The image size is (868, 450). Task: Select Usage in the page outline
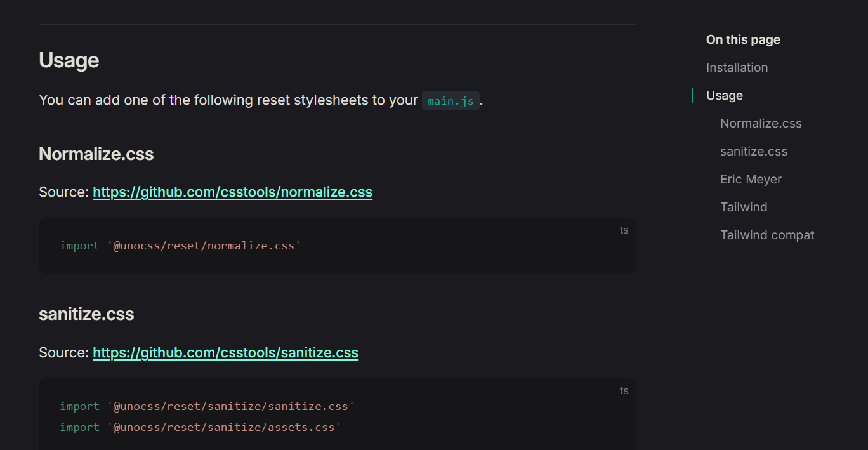[724, 95]
